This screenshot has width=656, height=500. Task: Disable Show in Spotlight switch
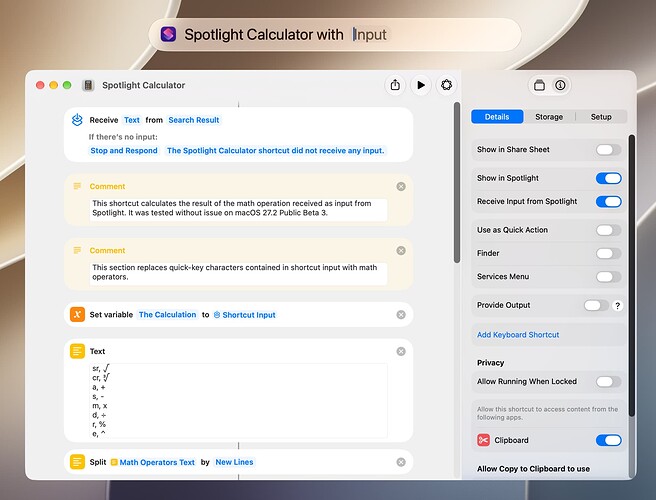(608, 178)
